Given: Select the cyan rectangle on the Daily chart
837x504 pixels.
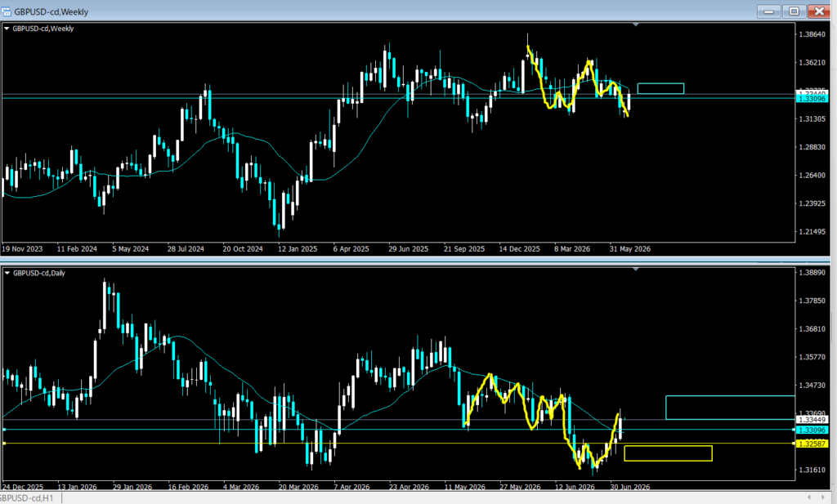Looking at the screenshot, I should point(730,408).
